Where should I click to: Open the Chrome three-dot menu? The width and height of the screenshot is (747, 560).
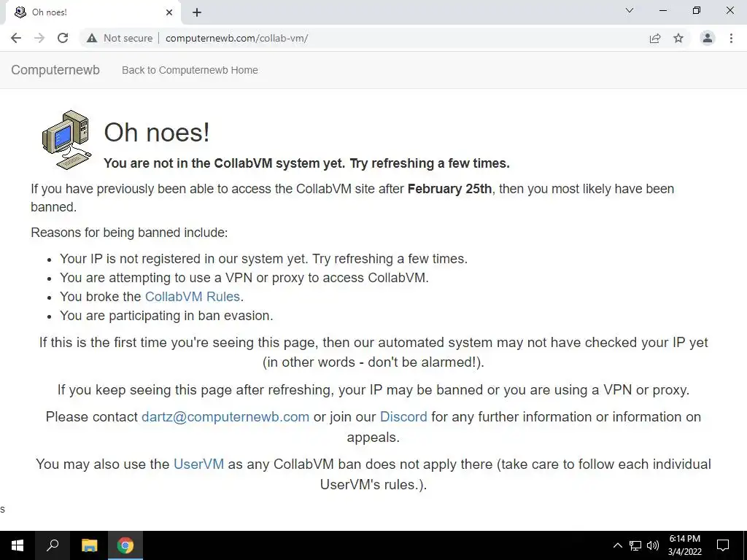click(x=731, y=38)
